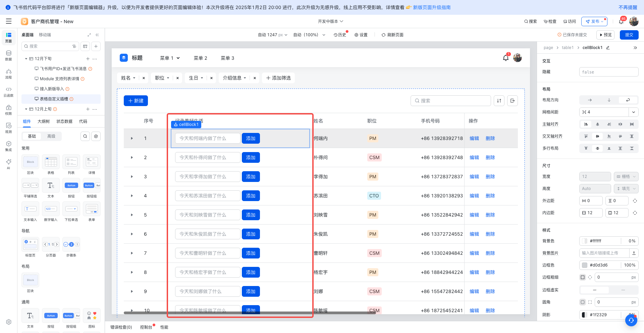Open the floating help assistant button

point(631,320)
